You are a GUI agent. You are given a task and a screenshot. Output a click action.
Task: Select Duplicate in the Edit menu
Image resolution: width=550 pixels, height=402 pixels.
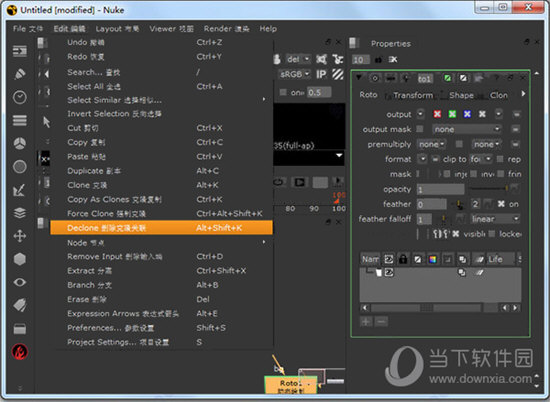click(161, 171)
